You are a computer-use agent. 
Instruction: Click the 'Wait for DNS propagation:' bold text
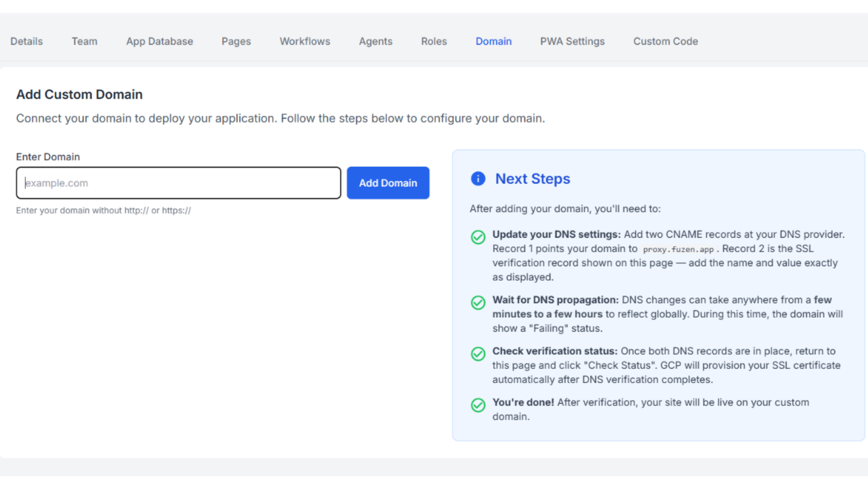(x=556, y=300)
